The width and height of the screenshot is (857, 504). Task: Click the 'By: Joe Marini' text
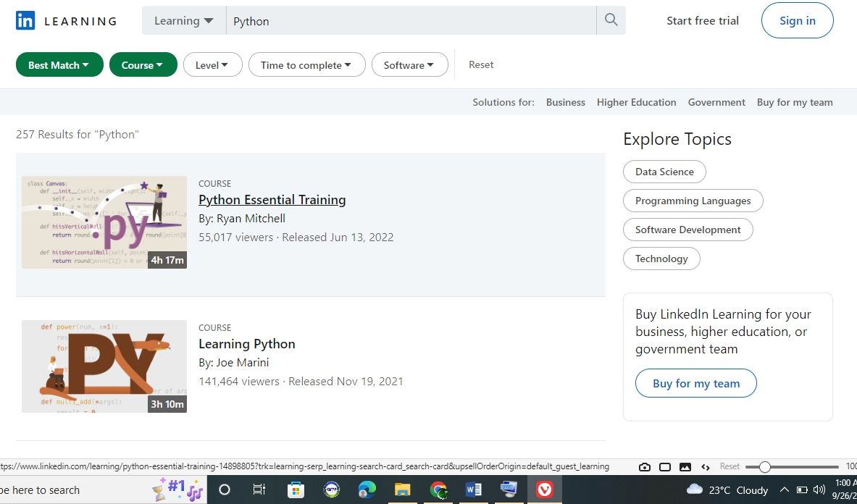[x=233, y=363]
